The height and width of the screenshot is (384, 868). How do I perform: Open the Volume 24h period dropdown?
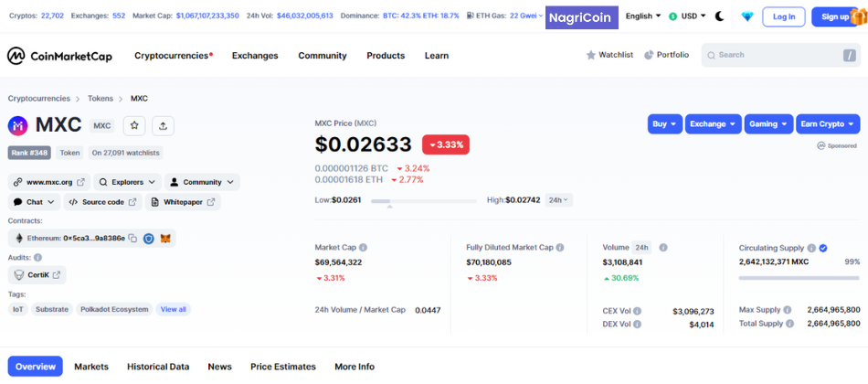(x=641, y=248)
